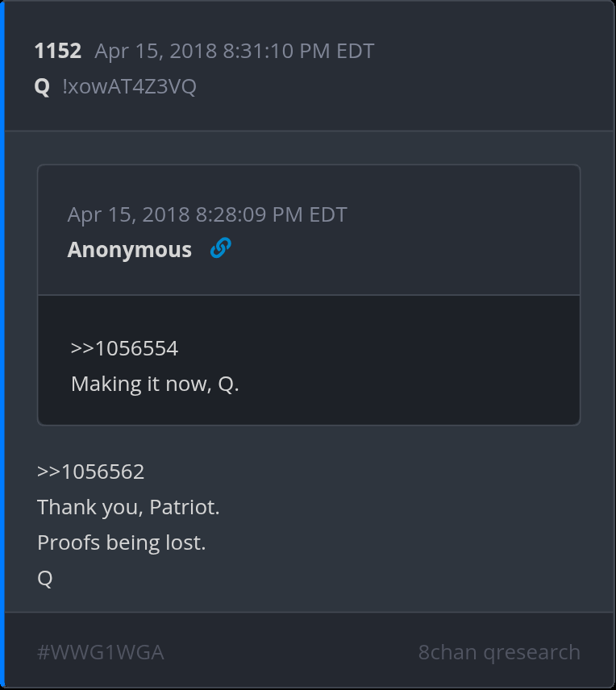Viewport: 616px width, 690px height.
Task: Open the #WWG1WGA hashtag
Action: [101, 652]
